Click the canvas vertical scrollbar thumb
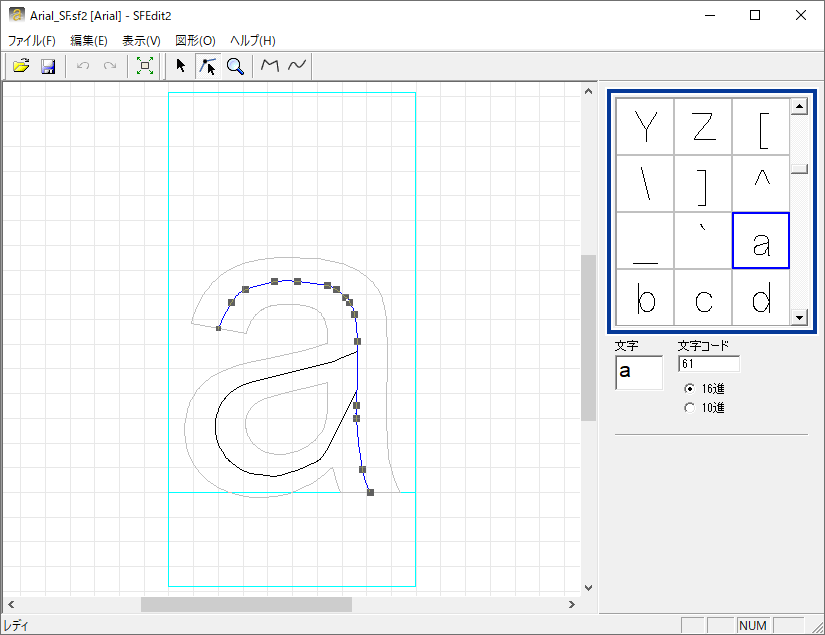 pos(588,338)
